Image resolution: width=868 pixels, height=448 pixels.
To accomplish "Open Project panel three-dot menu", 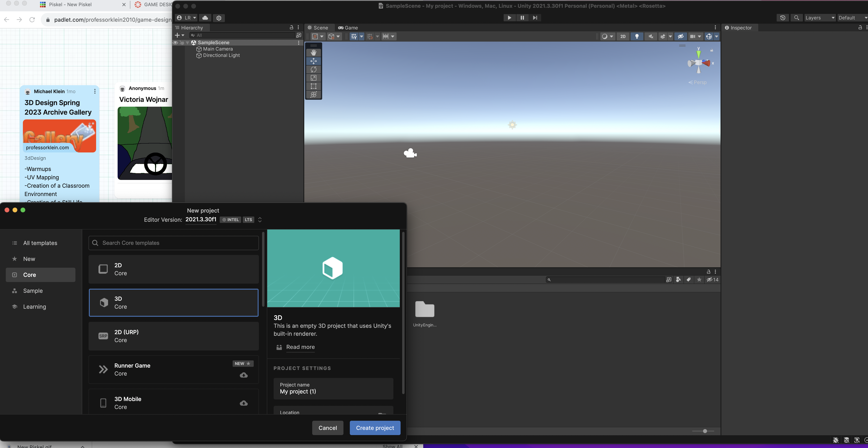I will [x=715, y=272].
